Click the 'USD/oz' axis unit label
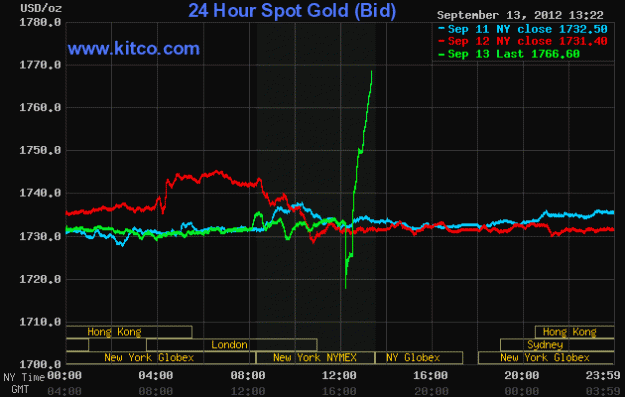 41,8
